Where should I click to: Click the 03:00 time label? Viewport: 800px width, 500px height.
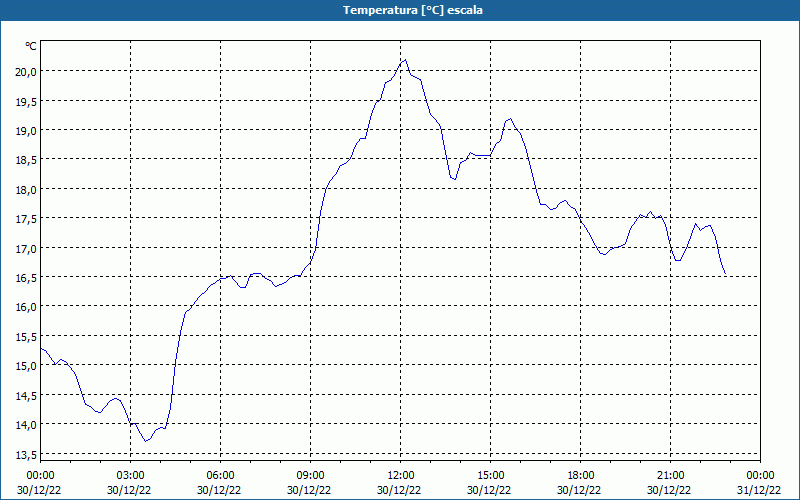(131, 476)
